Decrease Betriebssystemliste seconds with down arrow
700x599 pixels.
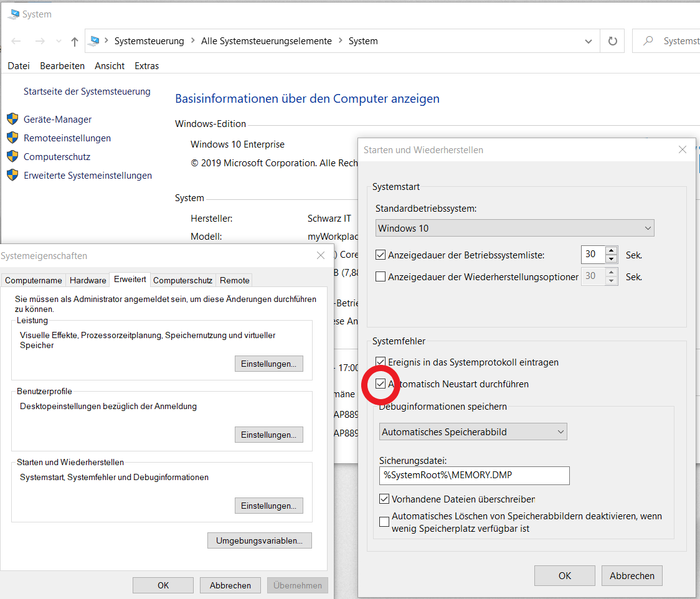611,259
